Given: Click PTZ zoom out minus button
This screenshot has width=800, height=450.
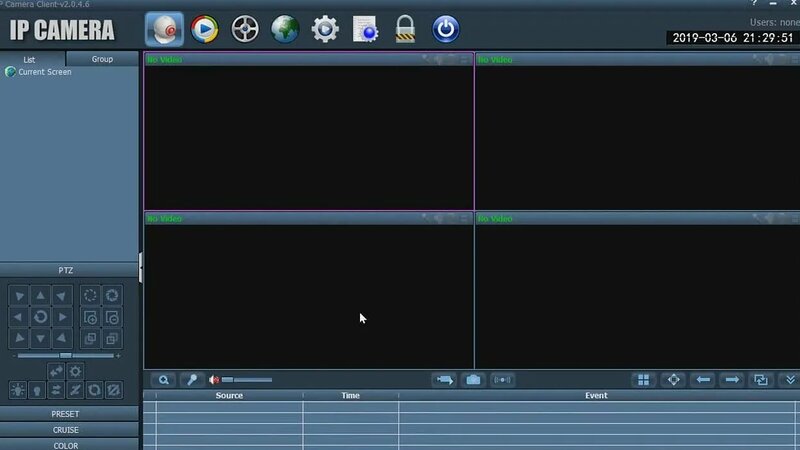Looking at the screenshot, I should 112,317.
